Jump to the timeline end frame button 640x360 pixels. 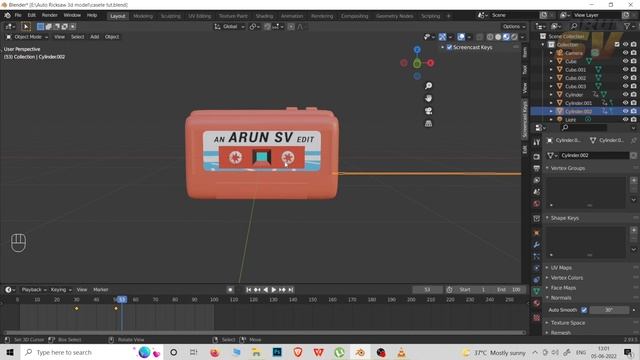pyautogui.click(x=291, y=290)
